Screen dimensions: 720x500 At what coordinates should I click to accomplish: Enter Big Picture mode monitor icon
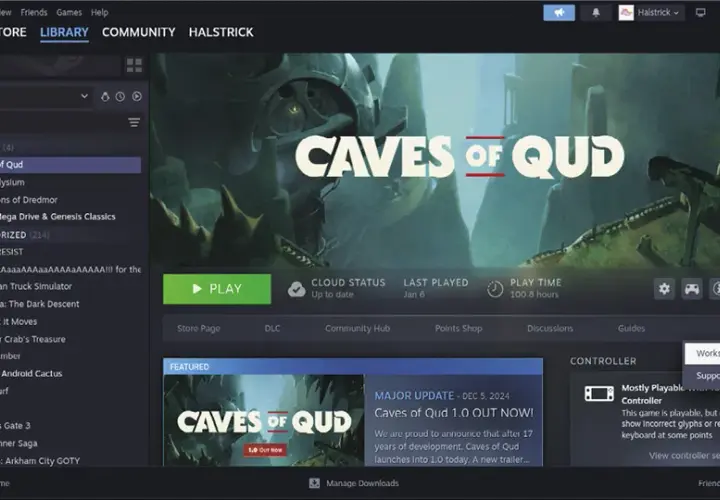pos(700,13)
